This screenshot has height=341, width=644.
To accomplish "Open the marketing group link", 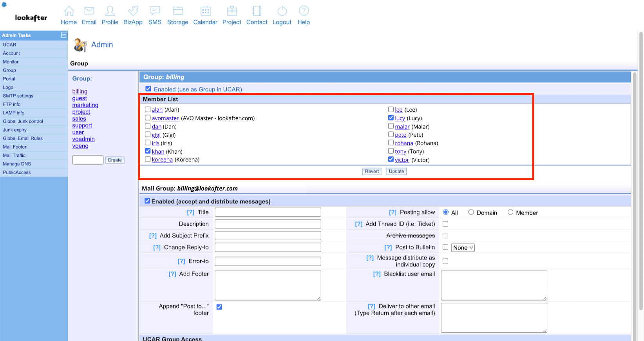I will [x=85, y=105].
